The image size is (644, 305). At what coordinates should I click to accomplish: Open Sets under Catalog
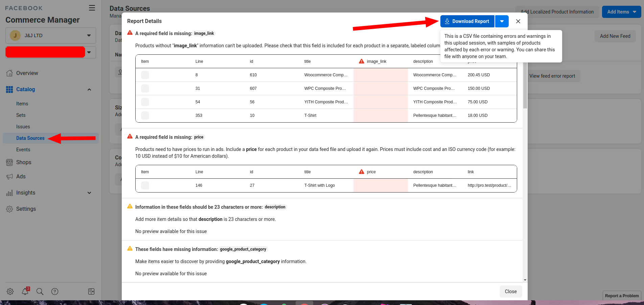[21, 115]
